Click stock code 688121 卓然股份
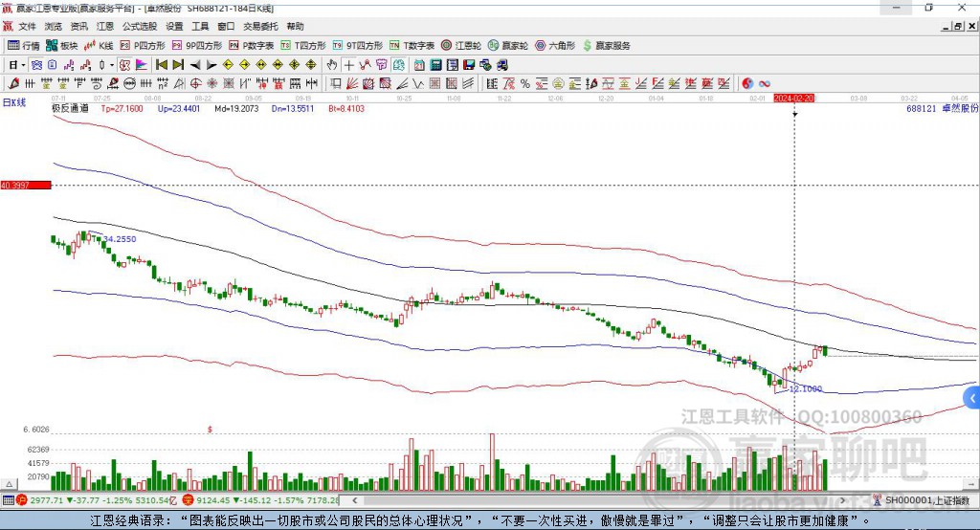The height and width of the screenshot is (530, 980). click(942, 108)
